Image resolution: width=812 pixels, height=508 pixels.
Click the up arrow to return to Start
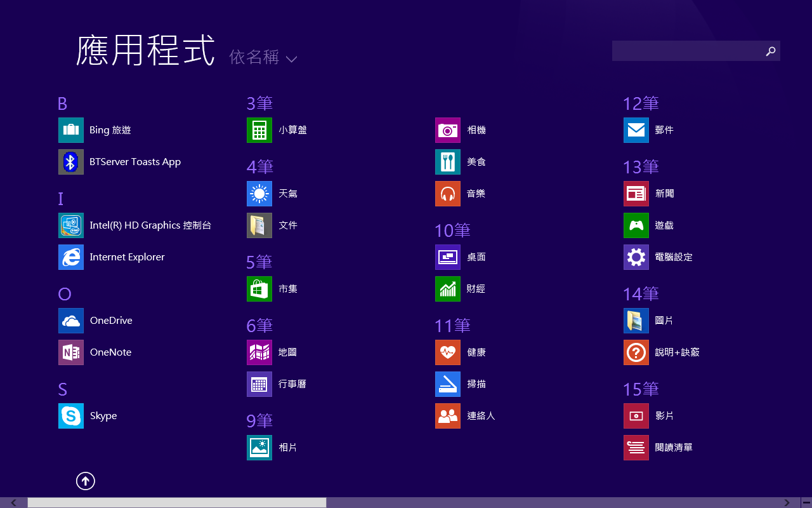click(86, 481)
